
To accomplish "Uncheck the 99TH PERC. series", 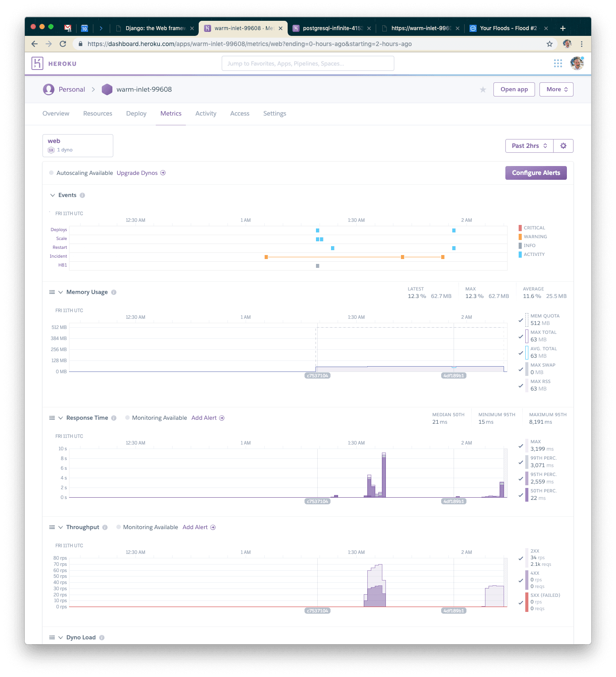I will coord(521,462).
